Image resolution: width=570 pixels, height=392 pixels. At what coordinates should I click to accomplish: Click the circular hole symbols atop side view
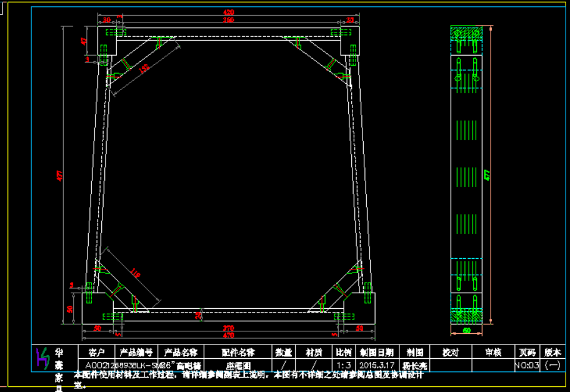click(x=466, y=33)
